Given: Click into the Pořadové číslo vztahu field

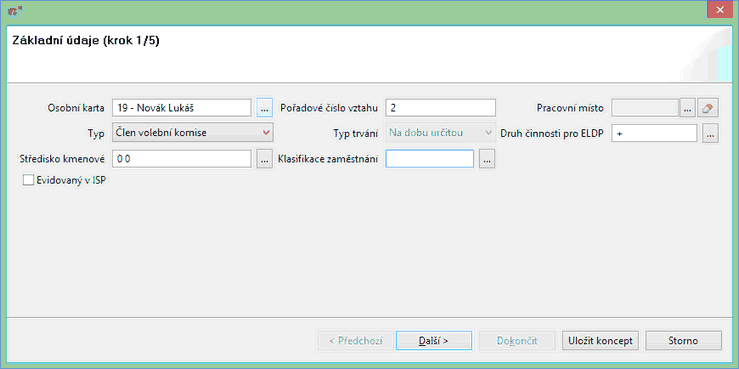Looking at the screenshot, I should pos(441,108).
